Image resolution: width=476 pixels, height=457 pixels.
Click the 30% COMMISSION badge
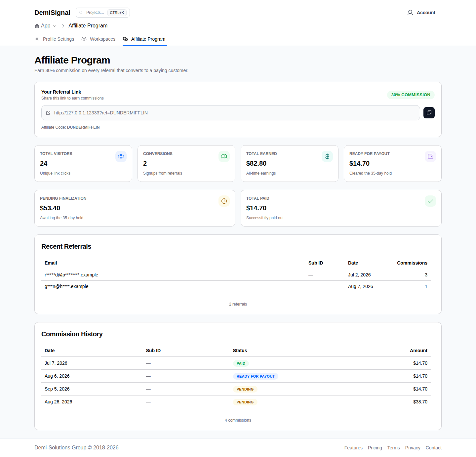click(x=411, y=95)
